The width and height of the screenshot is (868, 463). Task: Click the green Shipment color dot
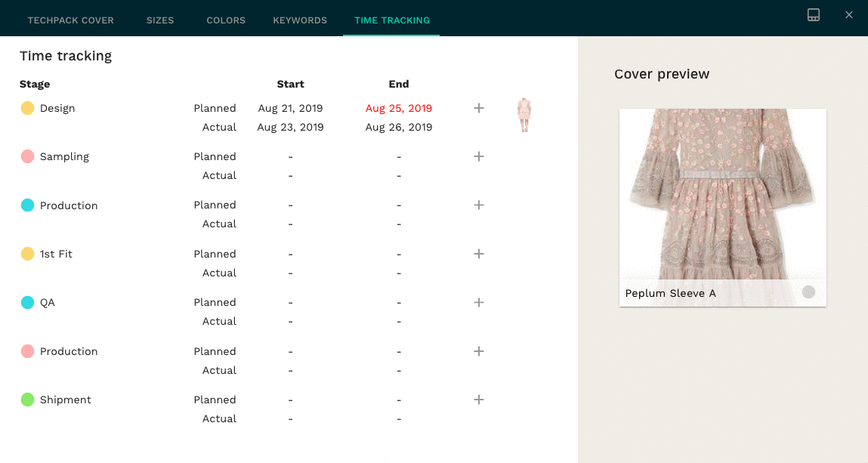click(x=27, y=400)
